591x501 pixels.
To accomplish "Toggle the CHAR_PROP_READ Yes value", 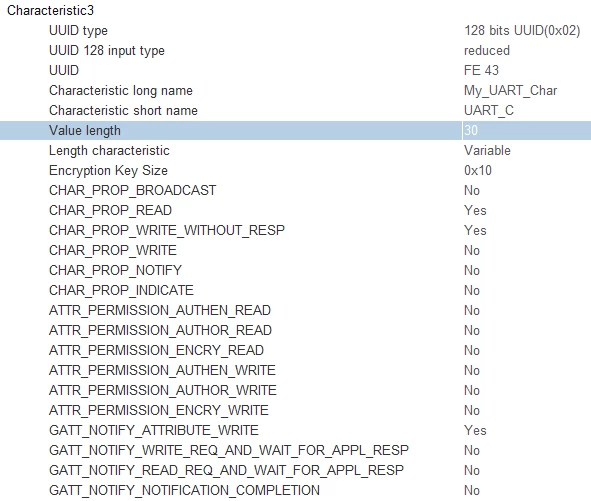I will pyautogui.click(x=475, y=210).
